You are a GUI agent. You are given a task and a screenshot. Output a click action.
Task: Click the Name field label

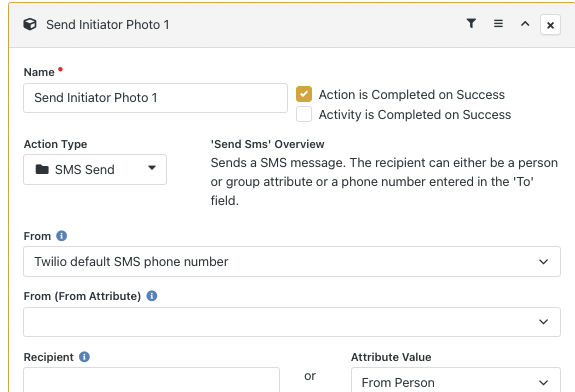[39, 72]
